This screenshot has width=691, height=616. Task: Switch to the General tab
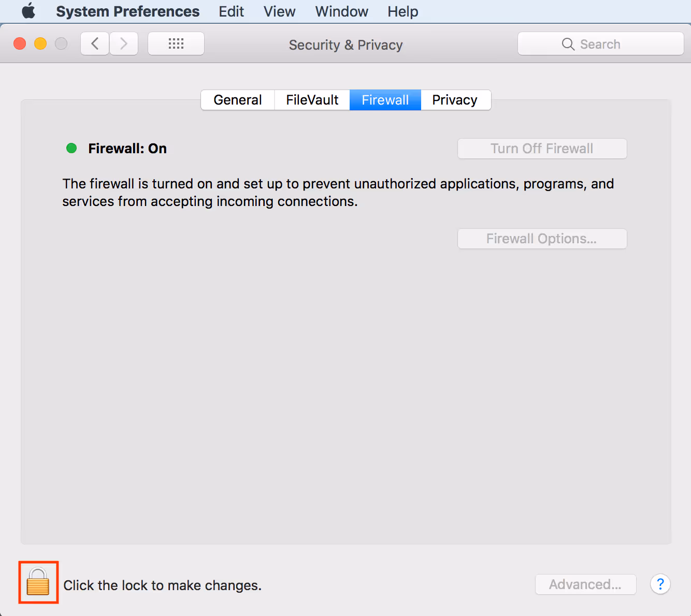coord(238,100)
